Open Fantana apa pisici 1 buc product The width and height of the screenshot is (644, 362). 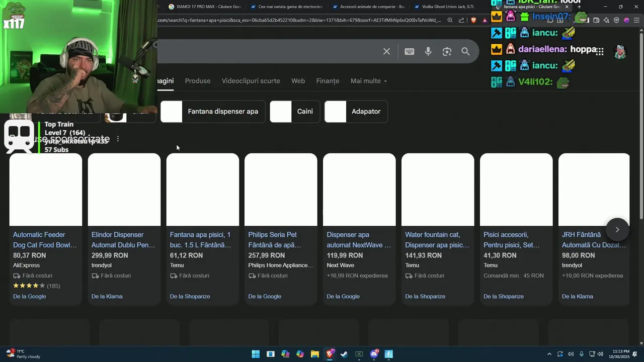click(x=201, y=240)
